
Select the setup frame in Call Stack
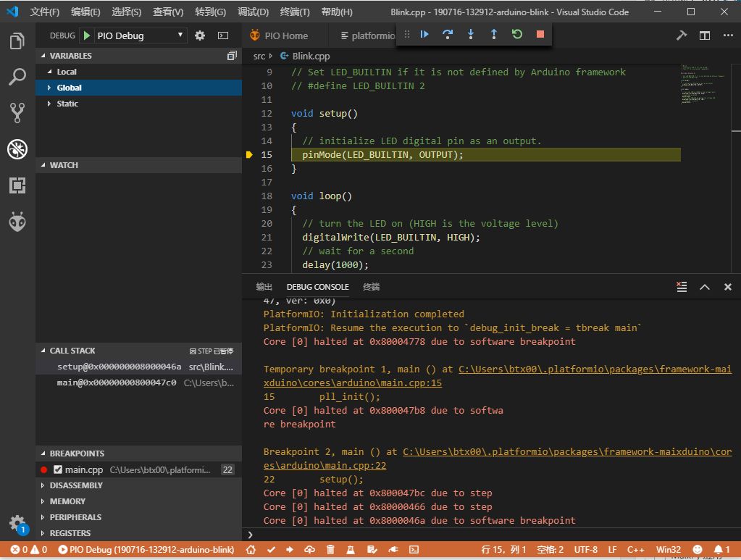[120, 367]
